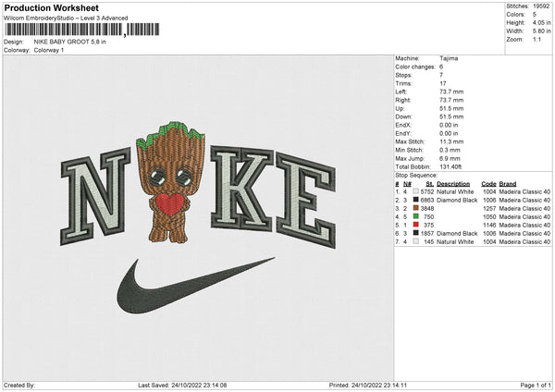Click the 'St.' column header
This screenshot has width=555, height=392.
pos(430,184)
